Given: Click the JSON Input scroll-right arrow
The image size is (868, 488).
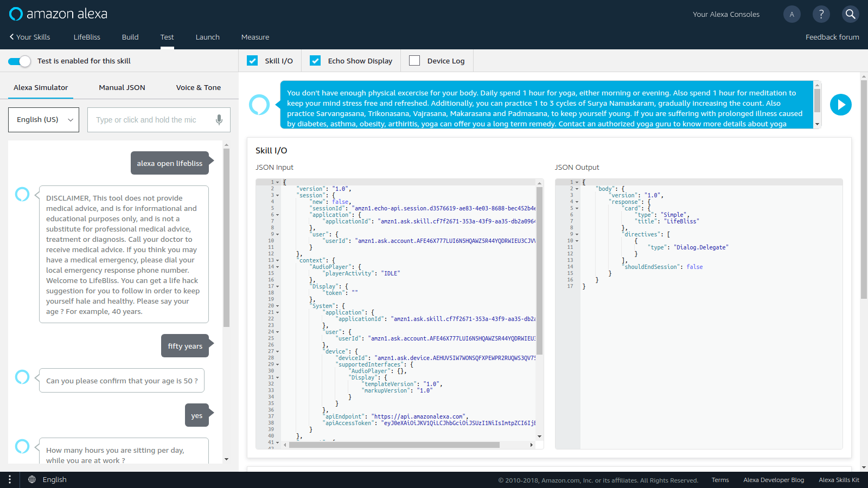Looking at the screenshot, I should tap(532, 445).
